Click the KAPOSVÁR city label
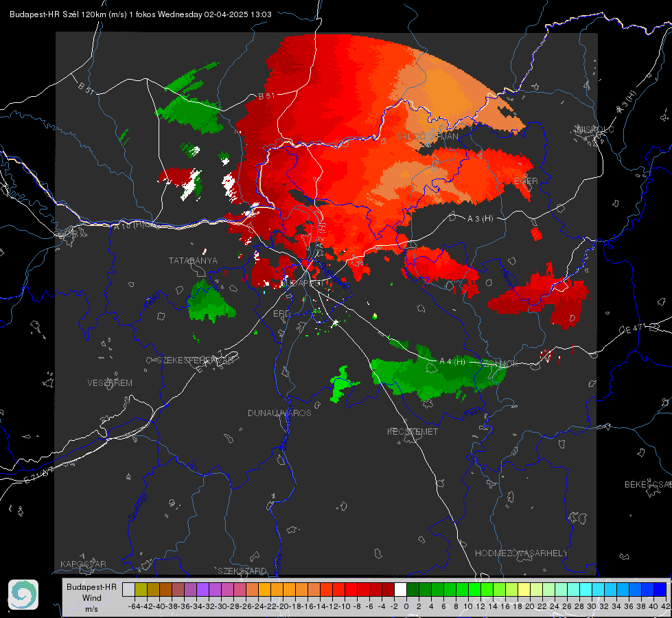This screenshot has width=672, height=618. click(83, 564)
